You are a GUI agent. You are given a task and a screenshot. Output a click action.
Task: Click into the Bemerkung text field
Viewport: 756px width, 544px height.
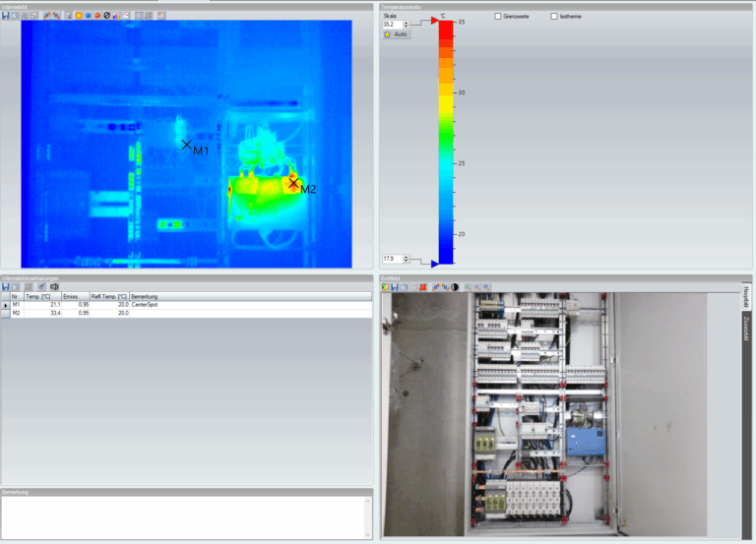point(187,515)
